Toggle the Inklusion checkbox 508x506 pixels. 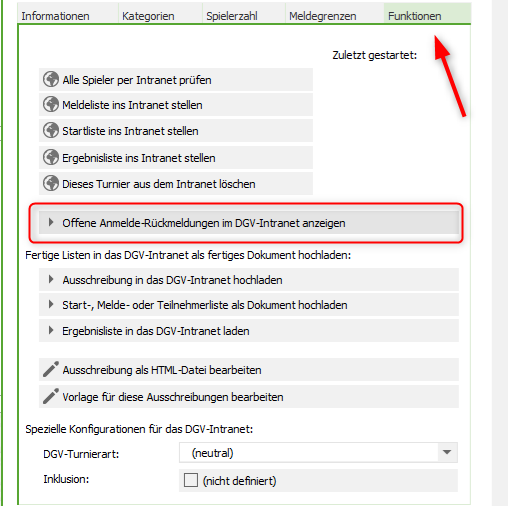tap(191, 480)
